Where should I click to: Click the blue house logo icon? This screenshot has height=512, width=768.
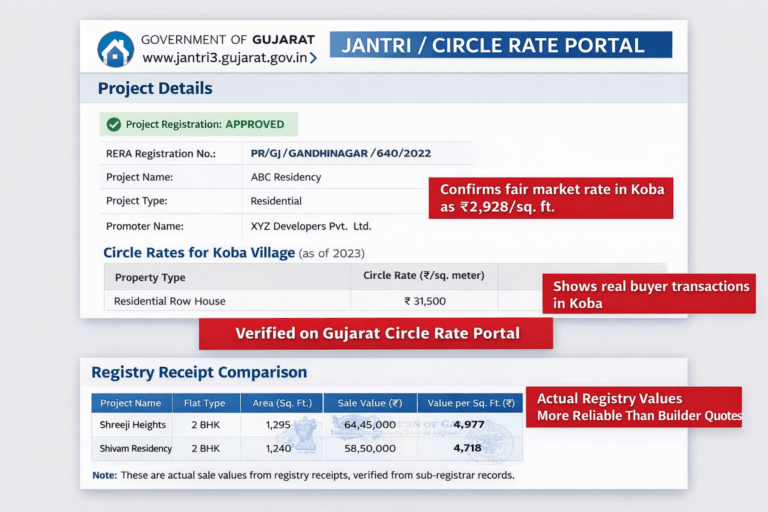coord(116,49)
